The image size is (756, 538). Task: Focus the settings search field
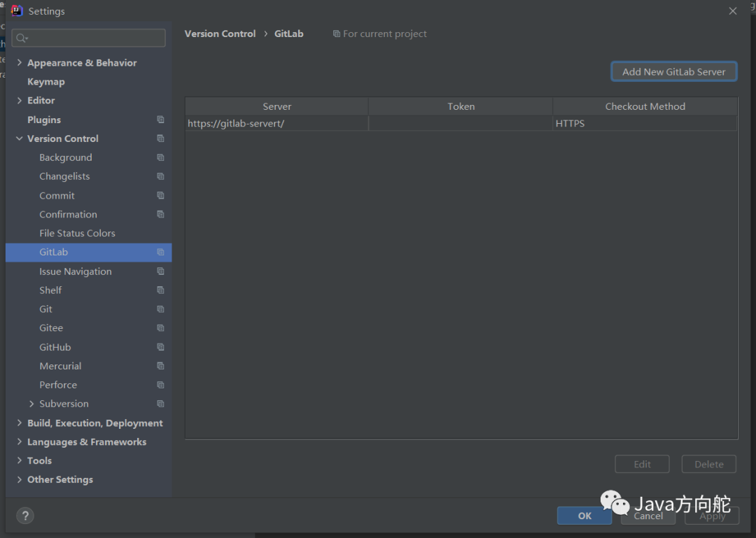[x=89, y=38]
